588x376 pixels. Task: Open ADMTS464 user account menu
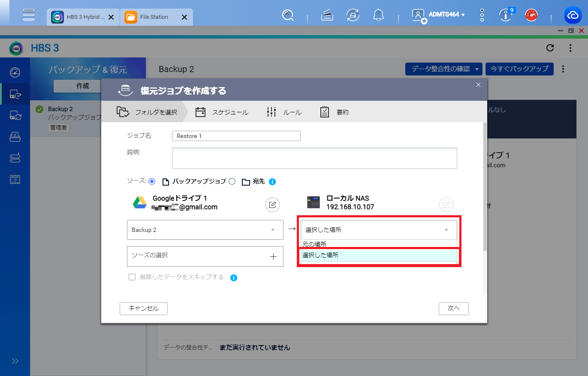[438, 15]
